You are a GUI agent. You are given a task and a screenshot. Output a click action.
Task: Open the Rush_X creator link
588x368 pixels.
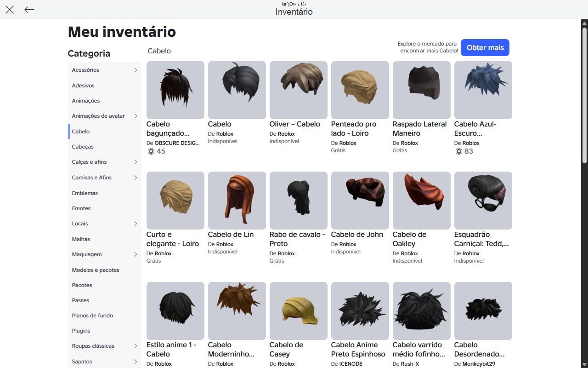(x=410, y=364)
